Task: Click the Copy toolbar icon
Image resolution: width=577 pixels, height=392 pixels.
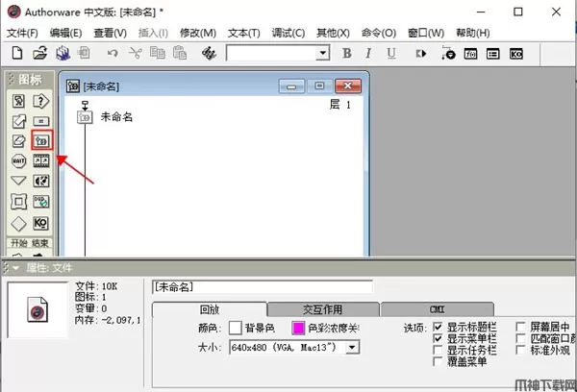Action: point(157,53)
